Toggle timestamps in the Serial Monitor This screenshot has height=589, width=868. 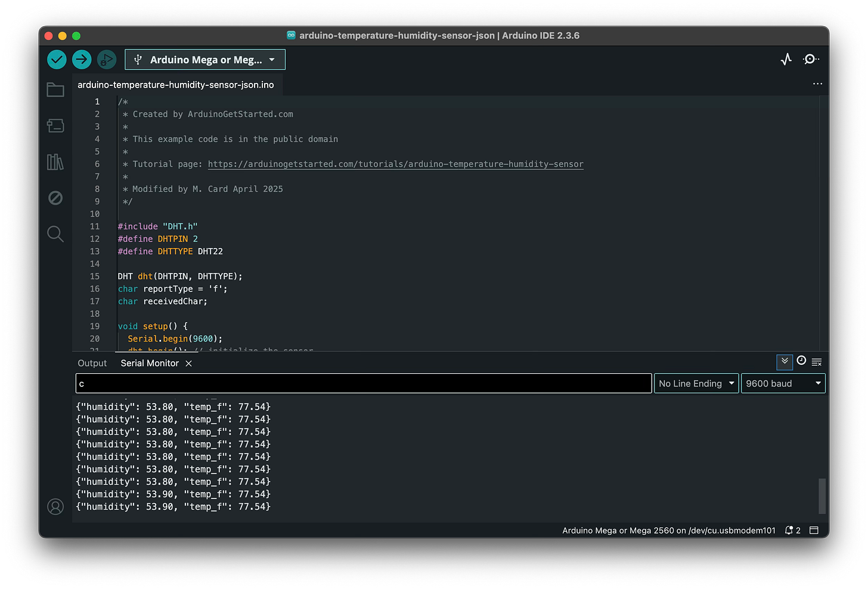[801, 361]
